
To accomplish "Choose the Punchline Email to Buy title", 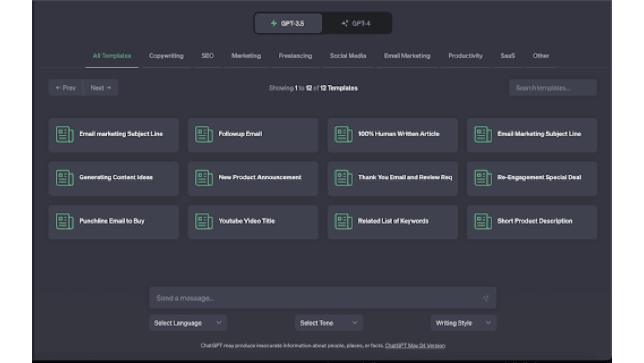I will point(111,221).
